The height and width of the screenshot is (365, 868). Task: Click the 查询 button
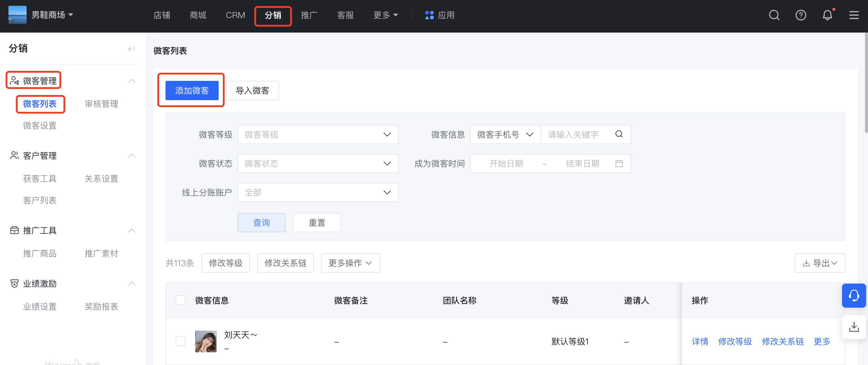tap(262, 222)
